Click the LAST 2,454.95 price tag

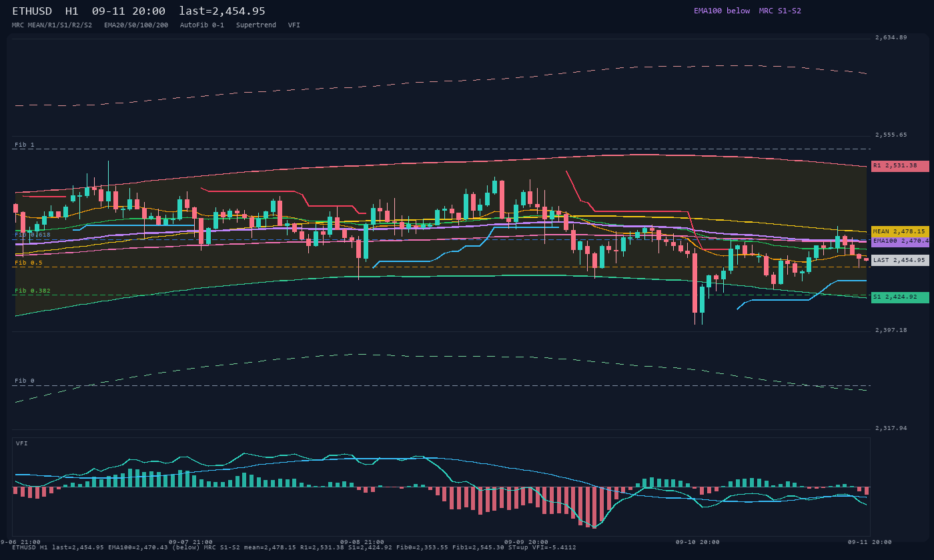[x=900, y=260]
